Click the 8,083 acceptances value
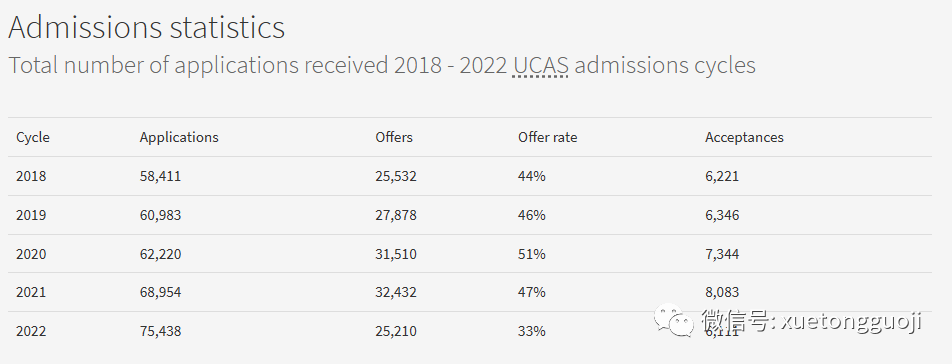The width and height of the screenshot is (952, 364). 722,292
